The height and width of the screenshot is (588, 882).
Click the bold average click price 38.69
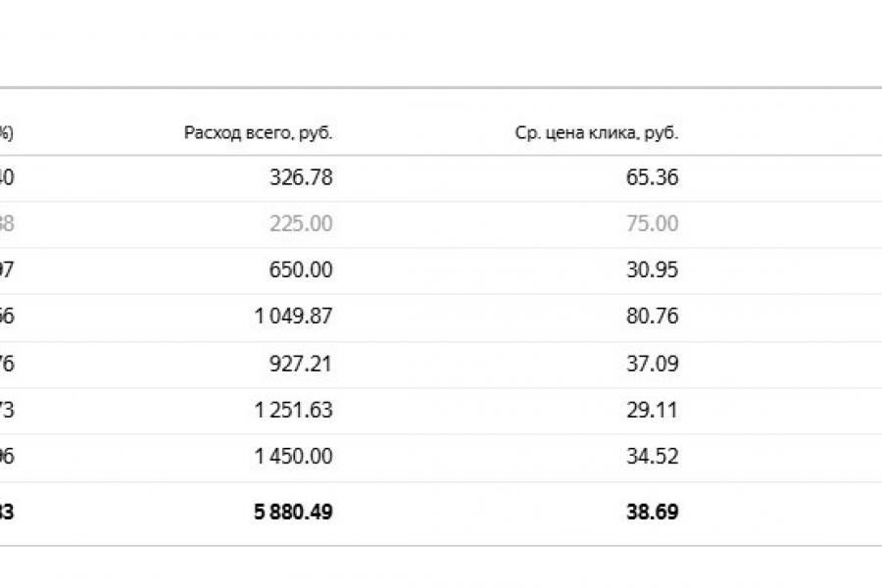coord(652,512)
